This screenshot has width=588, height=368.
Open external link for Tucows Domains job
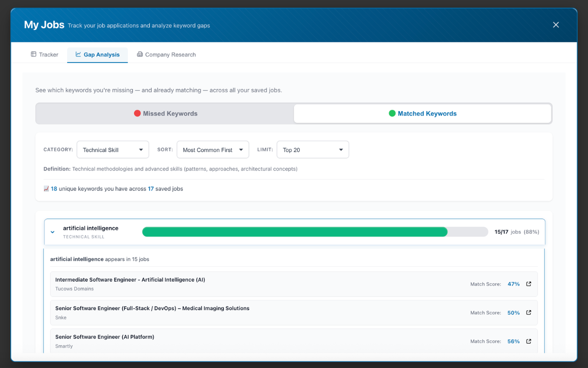[x=529, y=284]
